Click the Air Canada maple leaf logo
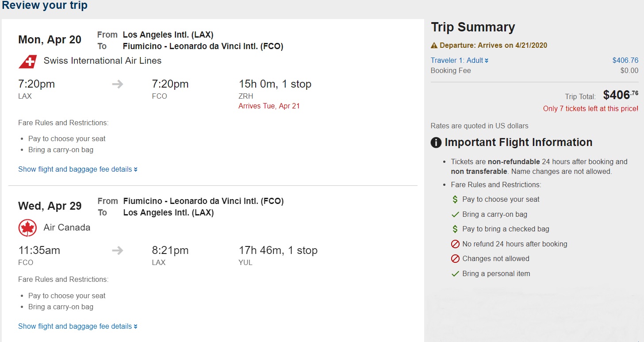Screen dimensions: 644x342 tap(27, 228)
